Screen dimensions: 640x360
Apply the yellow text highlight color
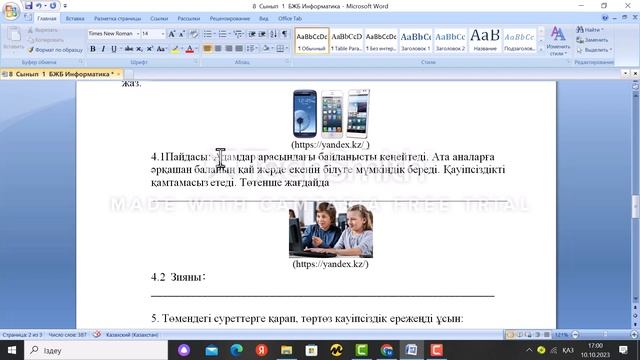click(175, 49)
